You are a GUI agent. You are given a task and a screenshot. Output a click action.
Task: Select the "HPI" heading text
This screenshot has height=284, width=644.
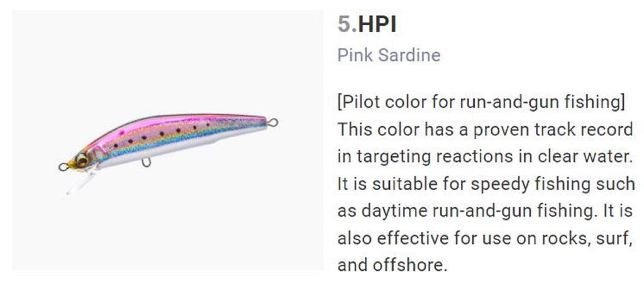point(377,25)
